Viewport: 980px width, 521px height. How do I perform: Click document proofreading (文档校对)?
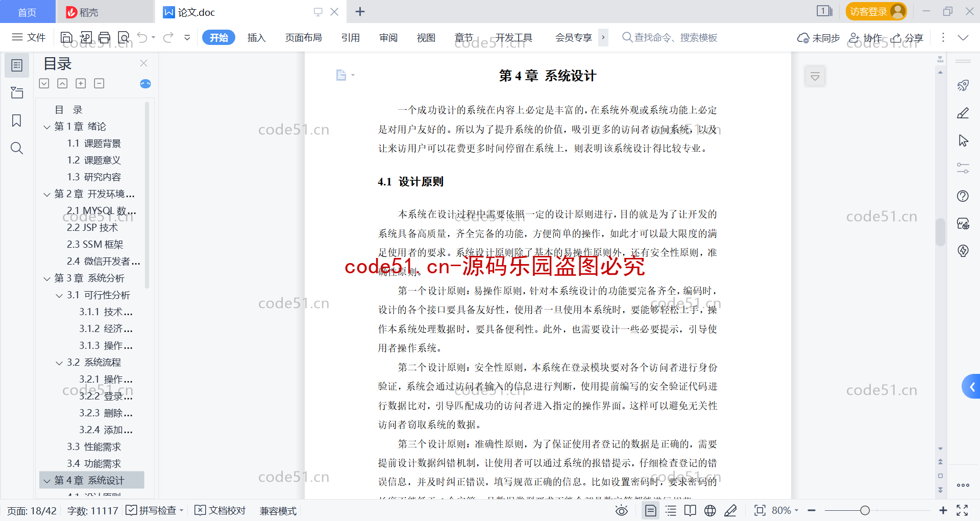point(220,510)
